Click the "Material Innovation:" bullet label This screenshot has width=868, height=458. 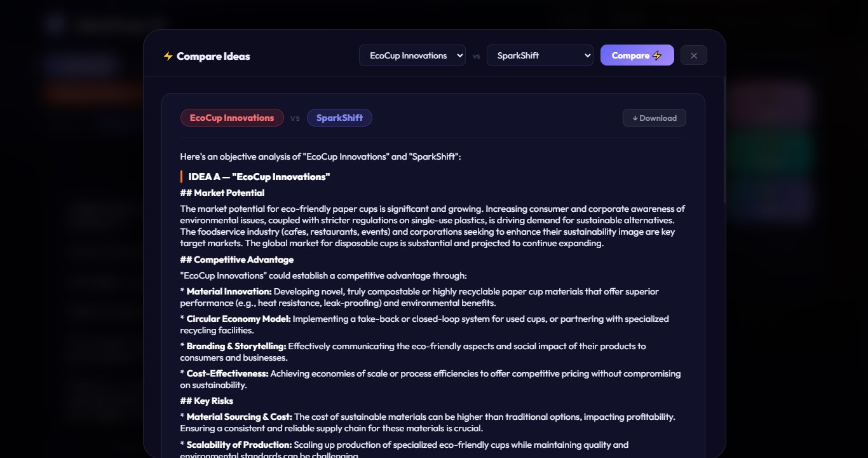(x=229, y=291)
